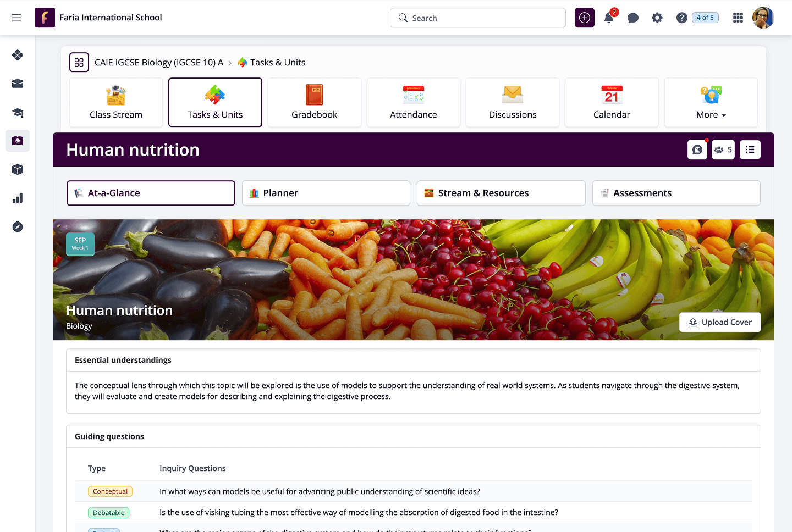
Task: Open the messages chat bubble icon
Action: coord(633,18)
